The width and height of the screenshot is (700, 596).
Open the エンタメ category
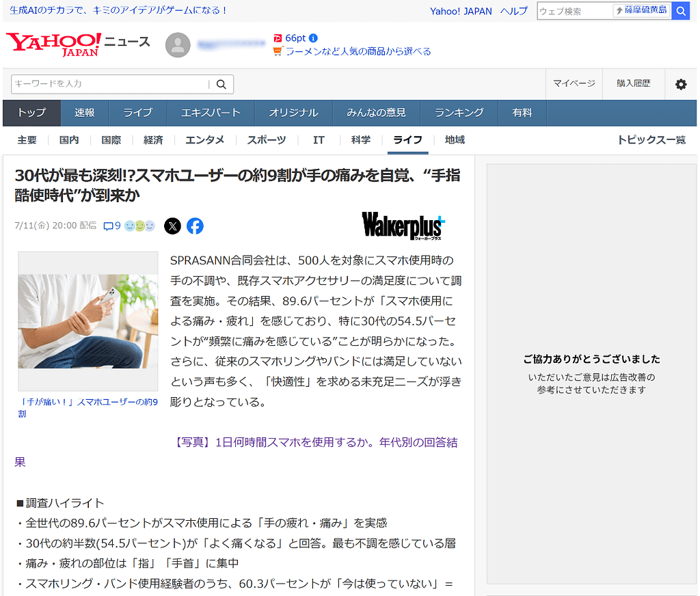click(x=205, y=140)
